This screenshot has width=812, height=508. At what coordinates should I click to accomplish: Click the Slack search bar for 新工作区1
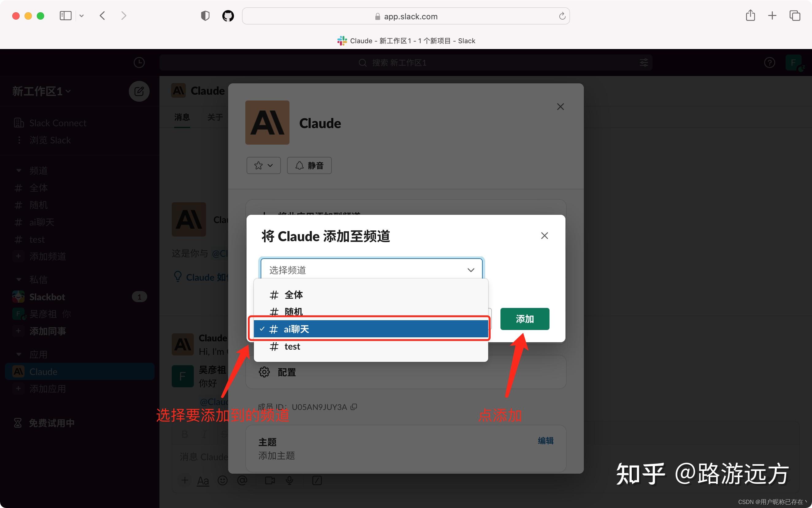coord(406,63)
